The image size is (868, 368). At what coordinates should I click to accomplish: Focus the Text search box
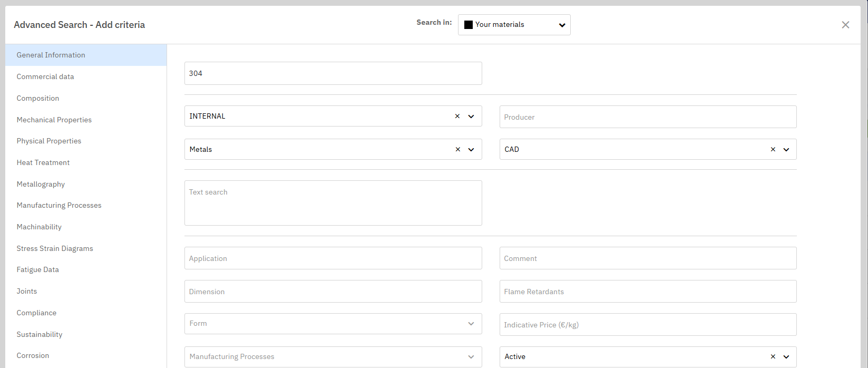coord(333,203)
